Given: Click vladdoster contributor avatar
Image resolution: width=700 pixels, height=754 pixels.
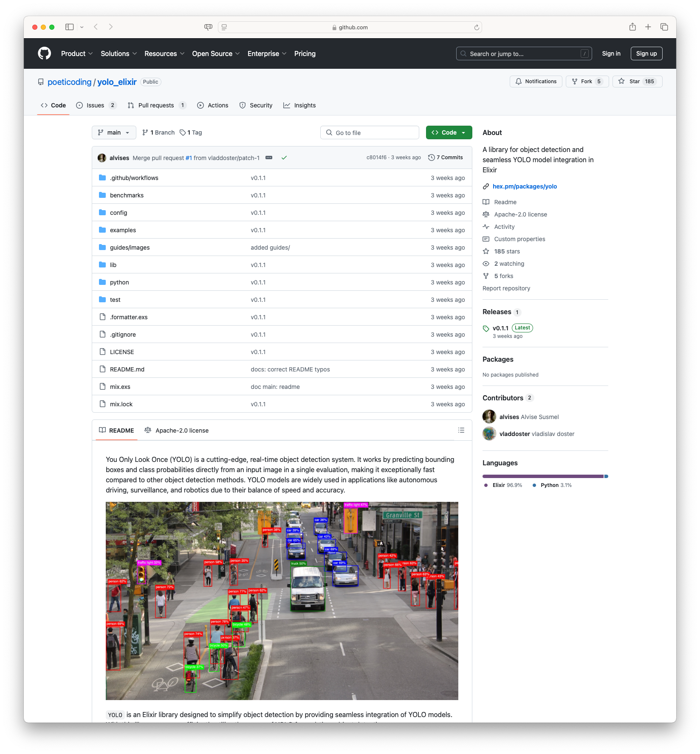Looking at the screenshot, I should coord(489,433).
